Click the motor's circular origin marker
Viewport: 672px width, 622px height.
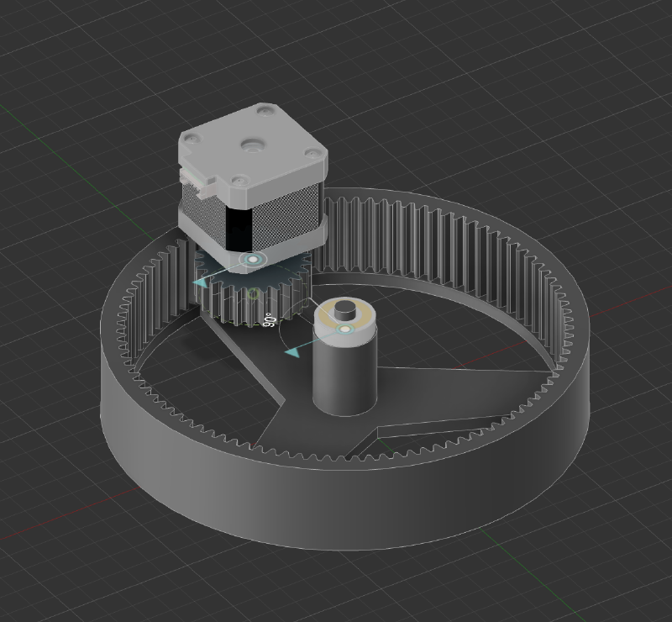252,259
